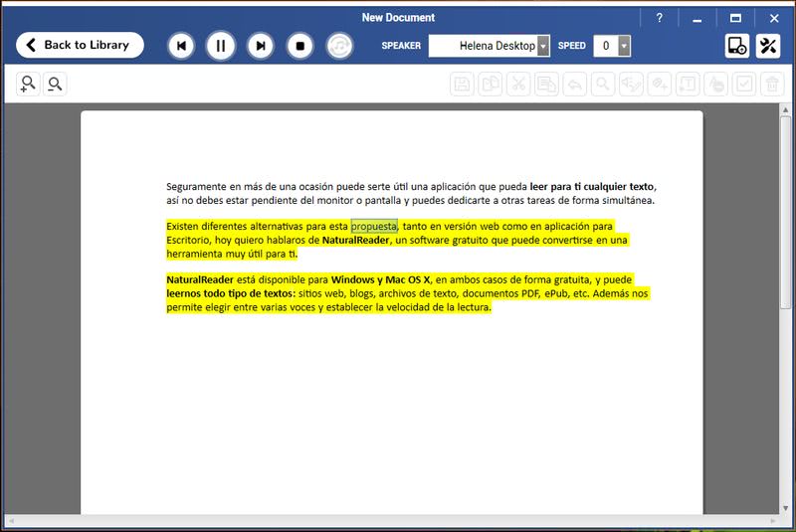This screenshot has height=532, width=796.
Task: Click the Find search magnifier icon
Action: (603, 84)
